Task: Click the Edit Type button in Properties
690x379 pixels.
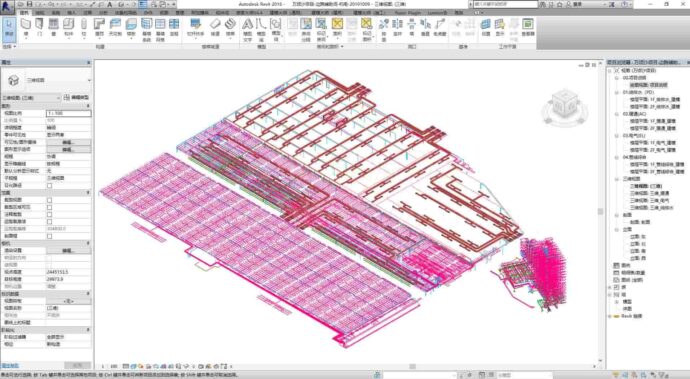Action: click(77, 97)
